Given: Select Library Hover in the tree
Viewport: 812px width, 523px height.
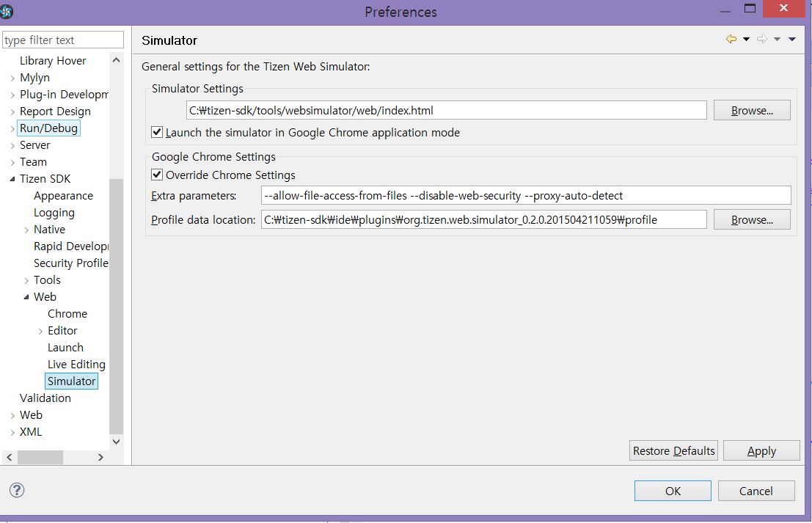Looking at the screenshot, I should point(53,61).
